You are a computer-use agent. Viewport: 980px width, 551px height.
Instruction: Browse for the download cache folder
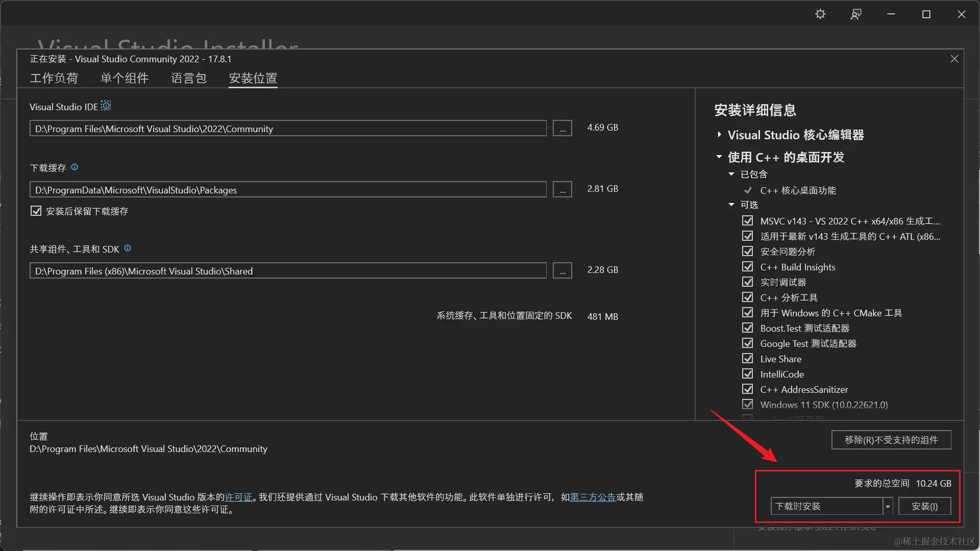coord(562,190)
